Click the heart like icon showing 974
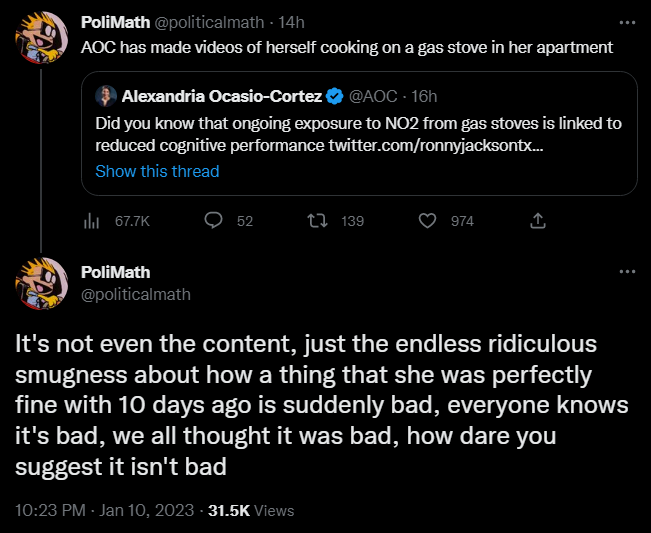The height and width of the screenshot is (533, 651). (x=427, y=221)
